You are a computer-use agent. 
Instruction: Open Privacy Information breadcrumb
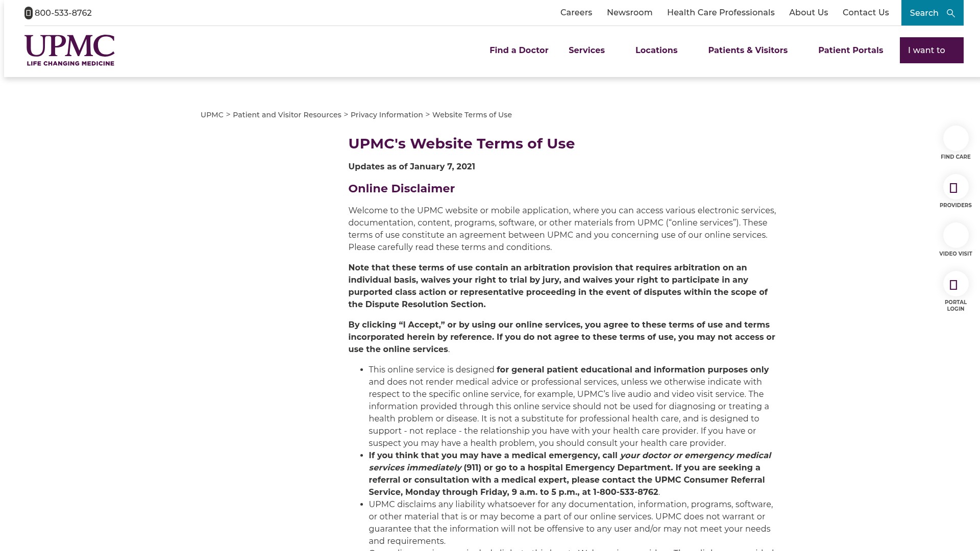click(387, 115)
